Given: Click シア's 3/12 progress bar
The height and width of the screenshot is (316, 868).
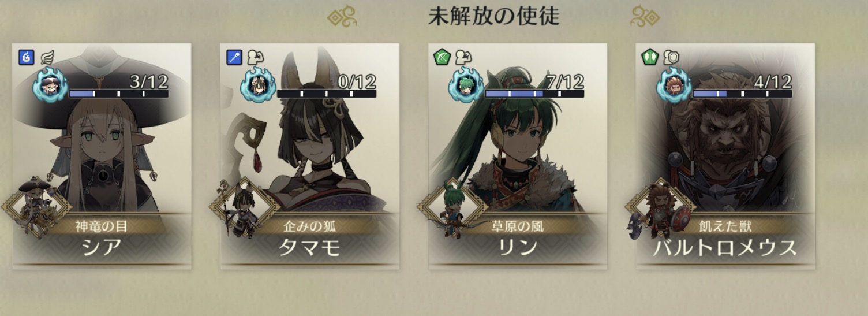Looking at the screenshot, I should tap(118, 93).
